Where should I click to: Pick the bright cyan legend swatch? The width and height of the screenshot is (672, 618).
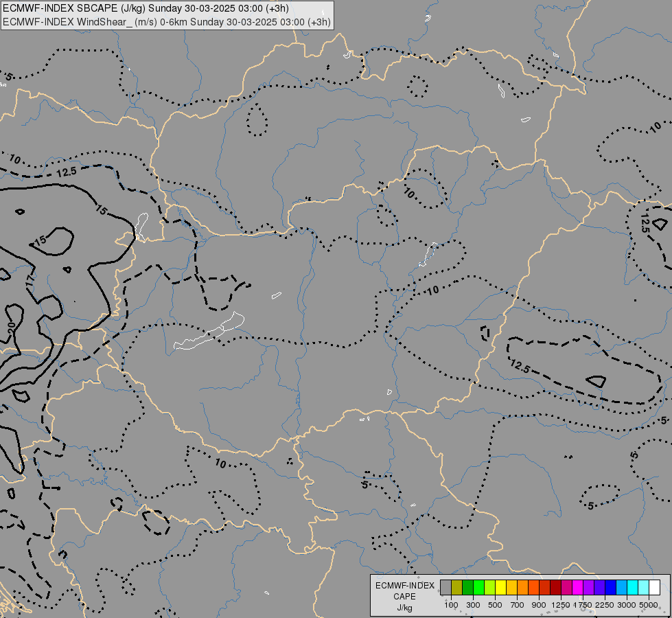click(x=633, y=587)
